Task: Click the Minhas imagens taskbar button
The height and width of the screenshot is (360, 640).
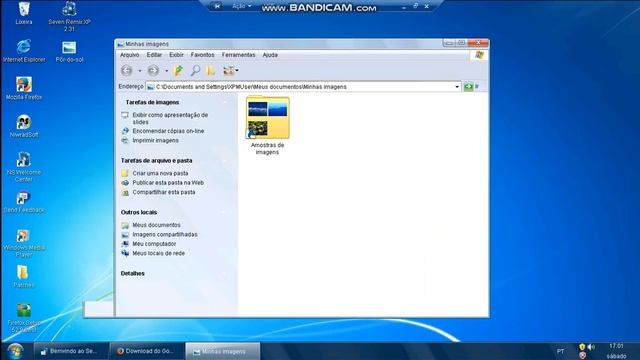Action: click(x=222, y=351)
